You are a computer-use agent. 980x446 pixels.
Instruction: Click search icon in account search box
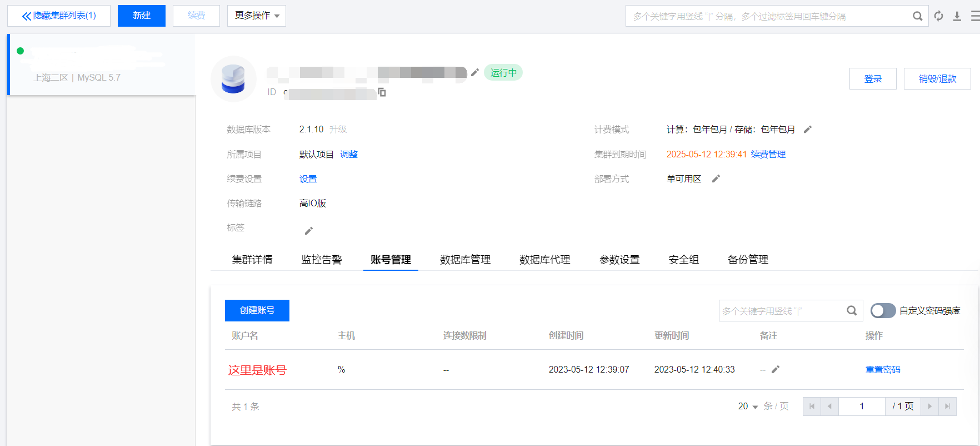click(x=852, y=311)
